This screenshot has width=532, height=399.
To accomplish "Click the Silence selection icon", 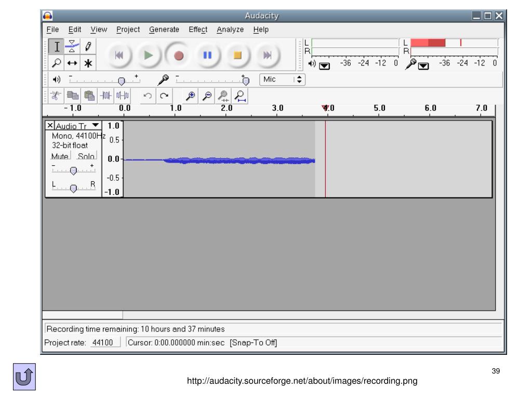I will click(x=122, y=96).
